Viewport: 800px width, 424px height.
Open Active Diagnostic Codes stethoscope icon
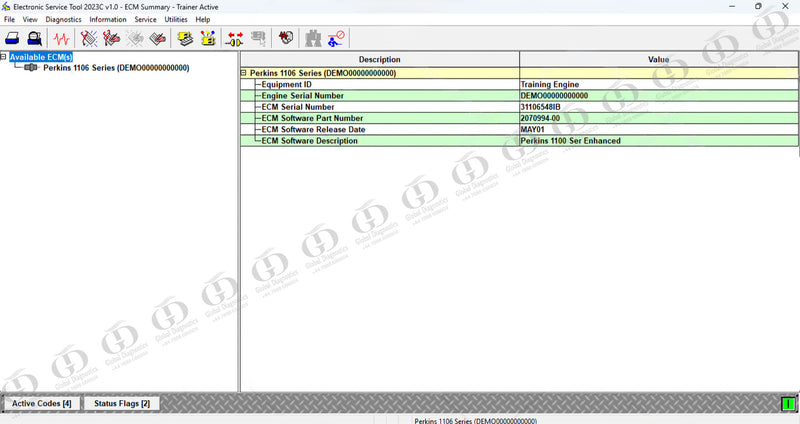coord(89,38)
